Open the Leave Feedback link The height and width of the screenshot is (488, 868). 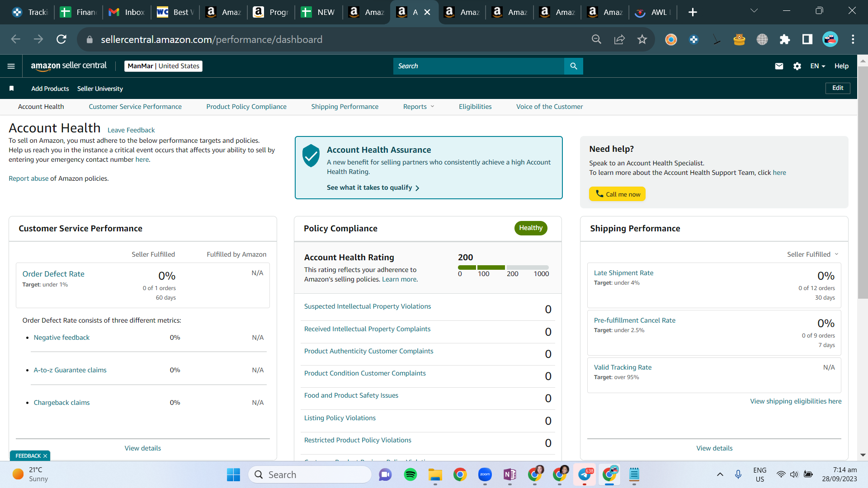[x=131, y=130]
